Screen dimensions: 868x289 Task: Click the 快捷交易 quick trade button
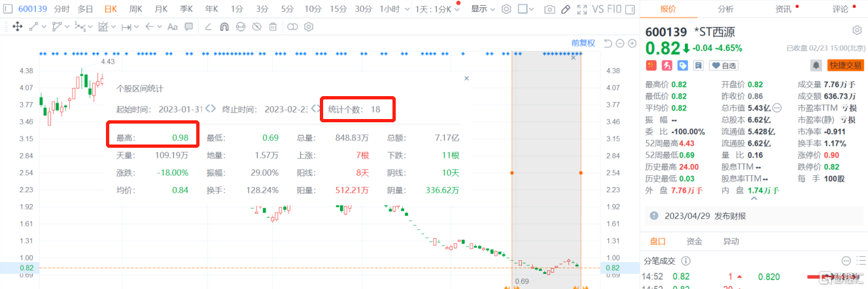pos(846,65)
